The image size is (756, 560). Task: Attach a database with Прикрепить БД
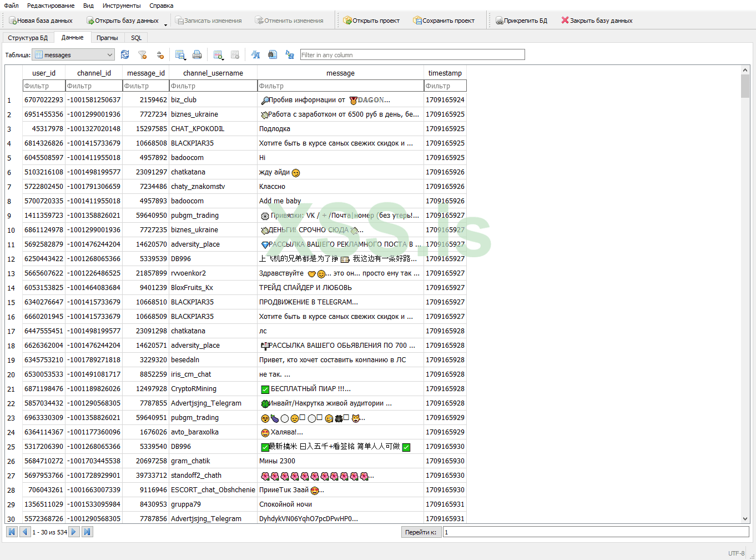point(522,21)
